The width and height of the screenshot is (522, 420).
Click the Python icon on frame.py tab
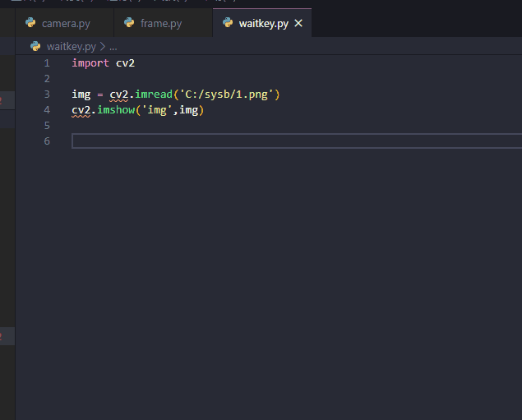pyautogui.click(x=129, y=23)
